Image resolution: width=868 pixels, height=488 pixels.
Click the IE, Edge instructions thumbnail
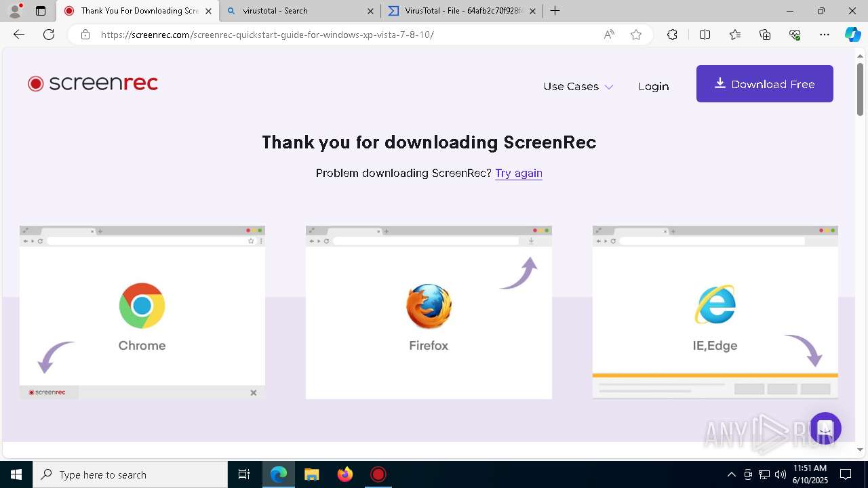pos(715,312)
